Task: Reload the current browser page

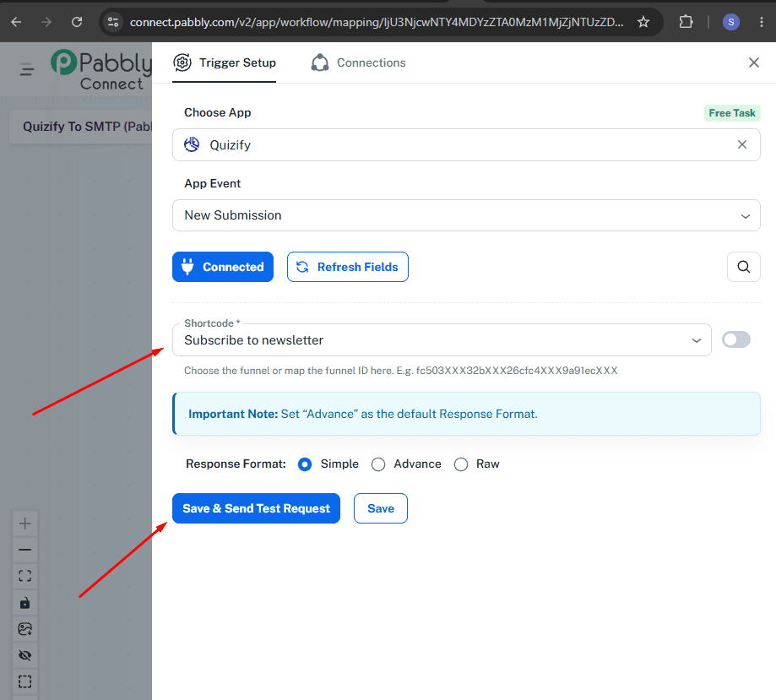Action: 77,22
